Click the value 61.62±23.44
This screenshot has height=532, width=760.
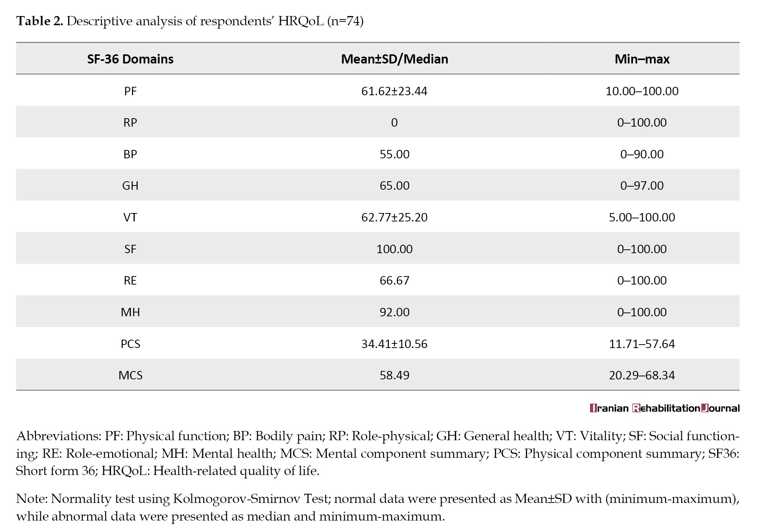point(395,91)
